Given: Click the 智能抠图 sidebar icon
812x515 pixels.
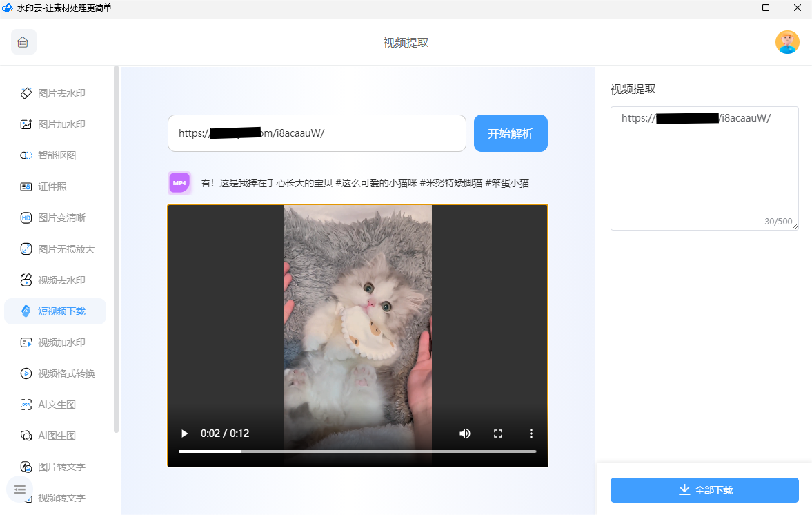Looking at the screenshot, I should coord(26,155).
